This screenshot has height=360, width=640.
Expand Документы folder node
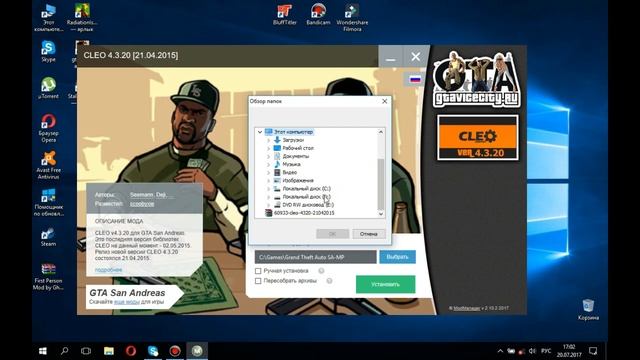(269, 156)
